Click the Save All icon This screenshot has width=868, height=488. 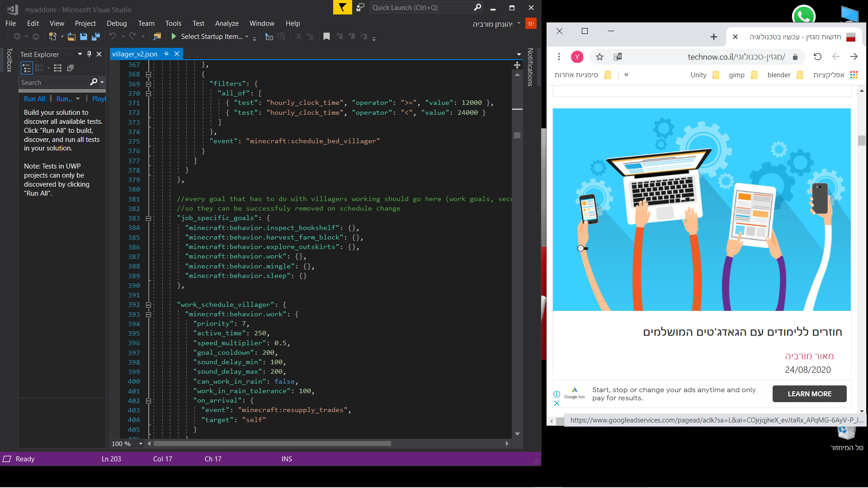coord(96,37)
